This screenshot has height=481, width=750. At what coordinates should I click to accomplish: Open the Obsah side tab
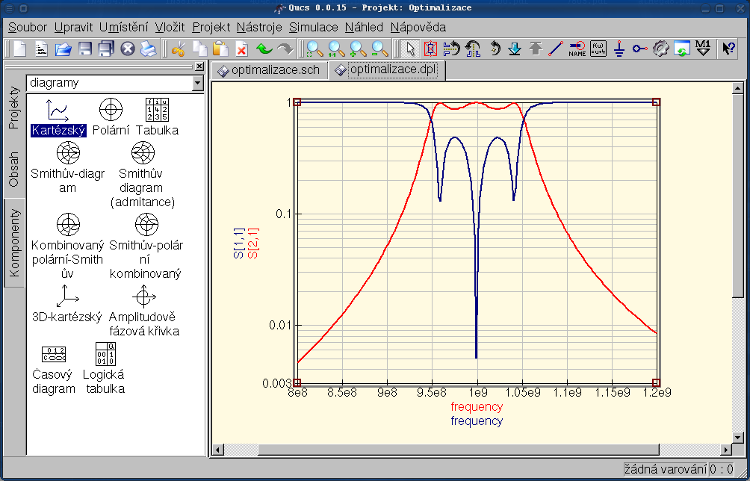pyautogui.click(x=14, y=169)
